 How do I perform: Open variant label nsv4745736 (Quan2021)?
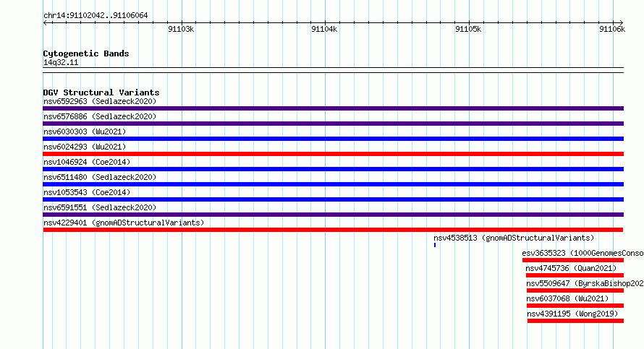[x=571, y=268]
